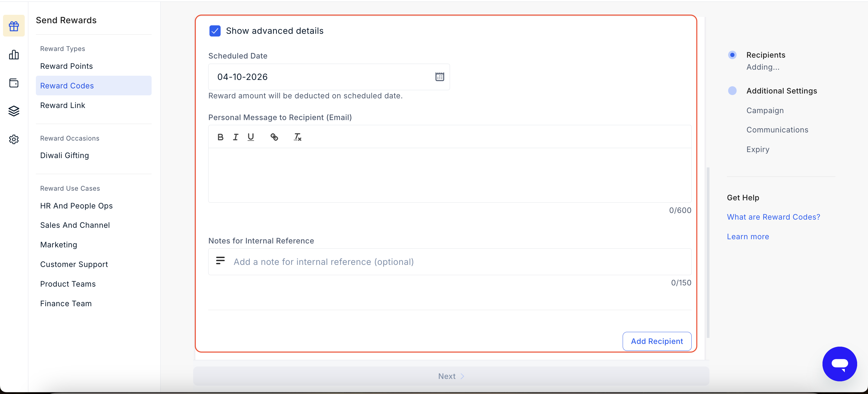Toggle bold formatting in message editor
Screen dimensions: 868x394
coord(220,137)
